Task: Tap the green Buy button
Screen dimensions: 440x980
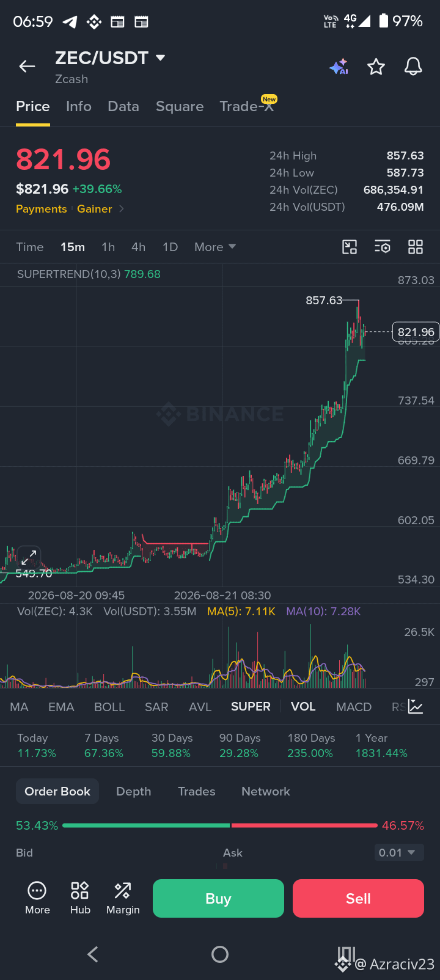Action: (x=218, y=898)
